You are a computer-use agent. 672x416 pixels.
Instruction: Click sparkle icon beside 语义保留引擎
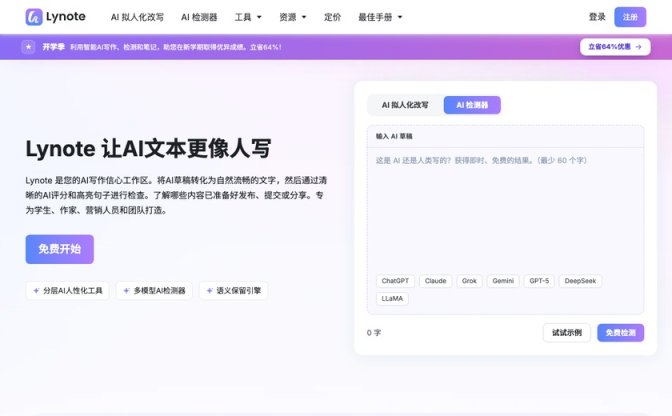click(x=209, y=290)
